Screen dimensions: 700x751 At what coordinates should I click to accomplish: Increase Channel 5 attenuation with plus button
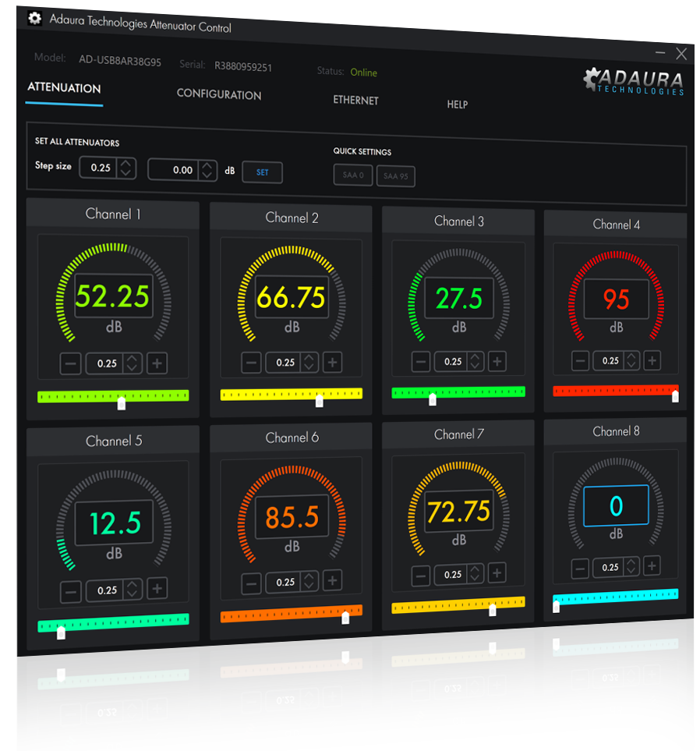(157, 589)
